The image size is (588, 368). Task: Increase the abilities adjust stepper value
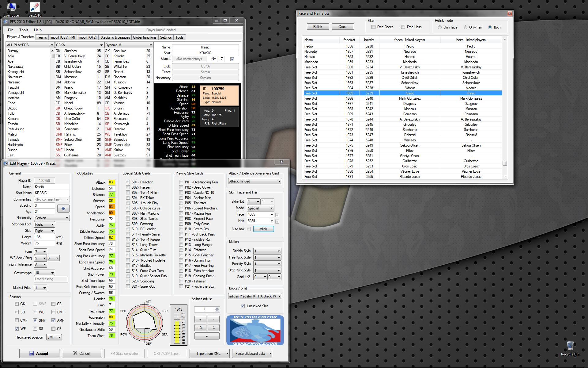pos(217,308)
